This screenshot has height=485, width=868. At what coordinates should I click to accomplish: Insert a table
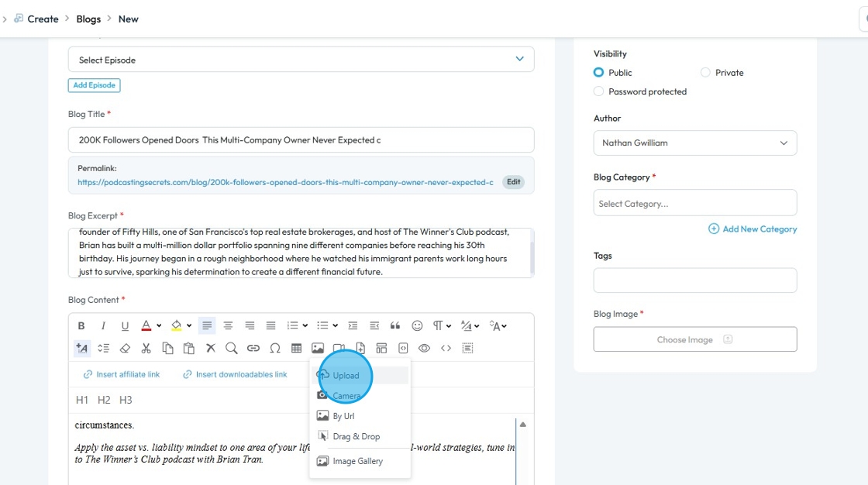click(x=297, y=348)
